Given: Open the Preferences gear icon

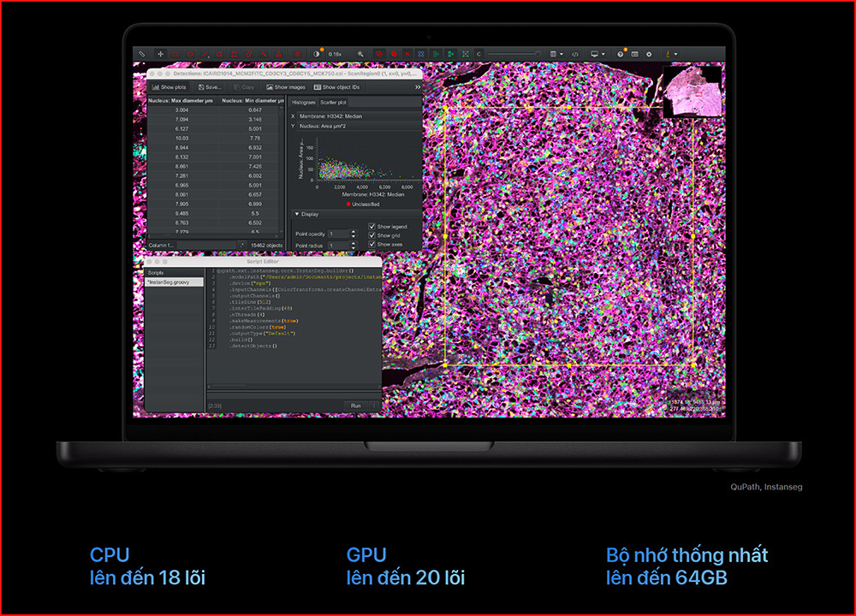Looking at the screenshot, I should click(648, 54).
